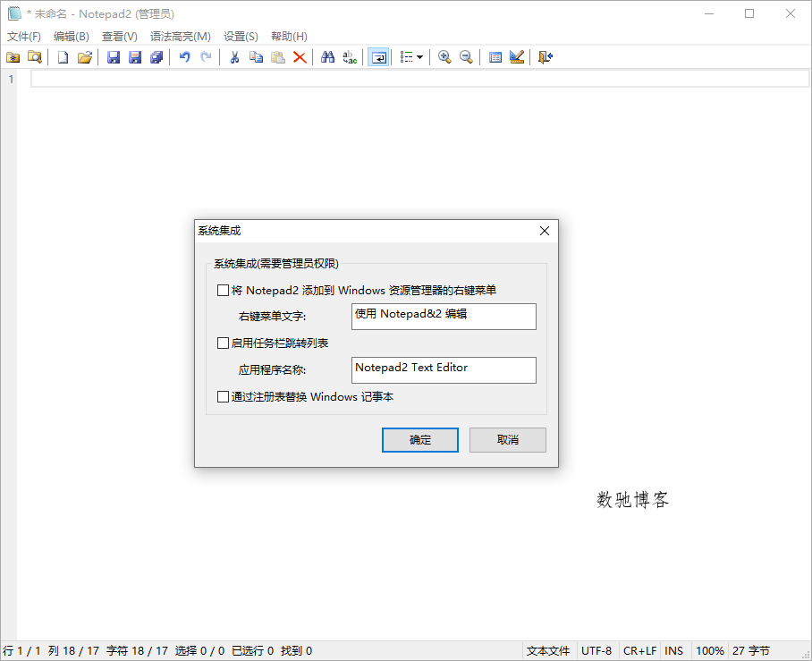The width and height of the screenshot is (812, 661).
Task: Click the 文本文件 status bar entry
Action: coord(548,650)
